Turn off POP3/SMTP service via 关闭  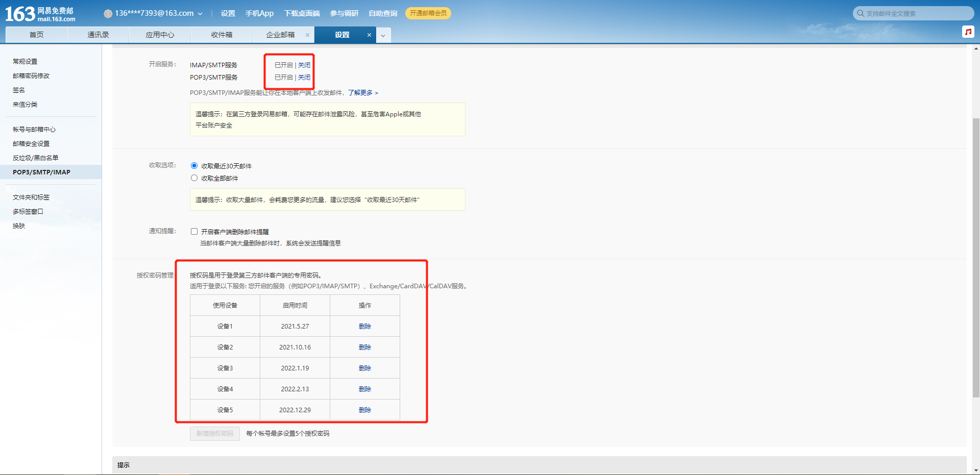304,78
